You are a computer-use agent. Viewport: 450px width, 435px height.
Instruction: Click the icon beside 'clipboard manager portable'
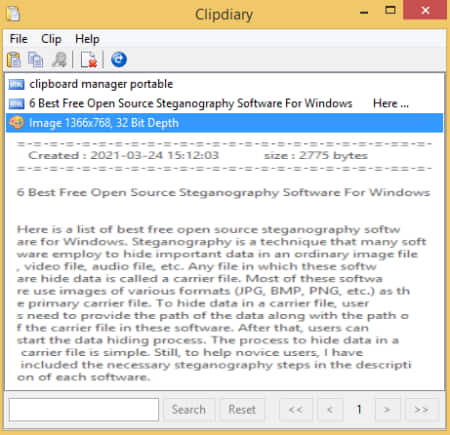tap(16, 84)
